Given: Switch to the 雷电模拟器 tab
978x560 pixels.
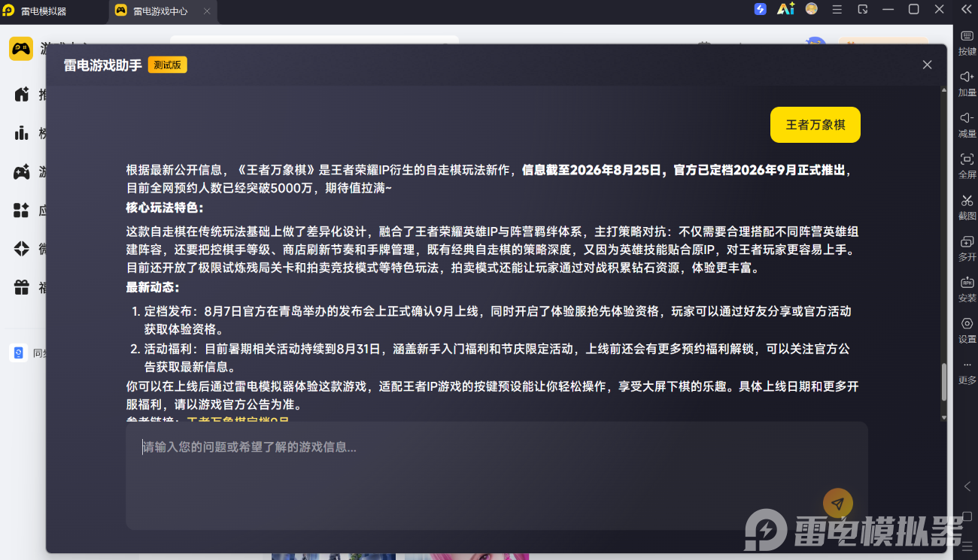Looking at the screenshot, I should click(44, 11).
